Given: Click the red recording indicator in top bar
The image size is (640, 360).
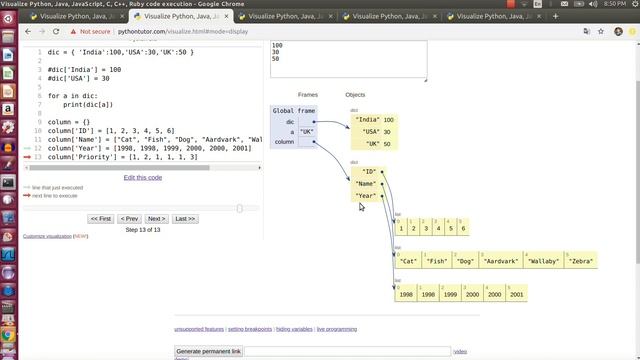Looking at the screenshot, I should (511, 4).
